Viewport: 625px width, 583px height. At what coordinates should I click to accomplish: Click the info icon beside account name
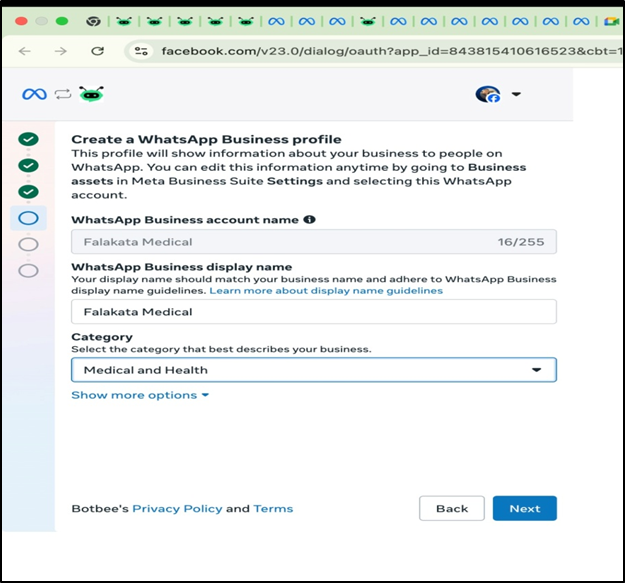(309, 219)
